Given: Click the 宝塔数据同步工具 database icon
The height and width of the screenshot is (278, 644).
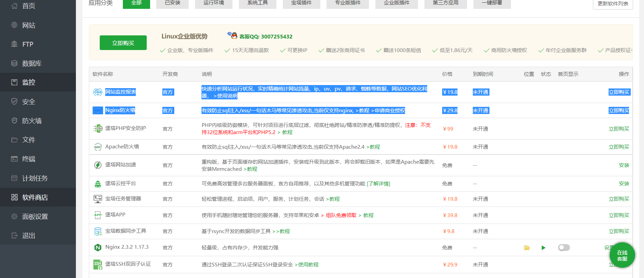Looking at the screenshot, I should point(98,231).
